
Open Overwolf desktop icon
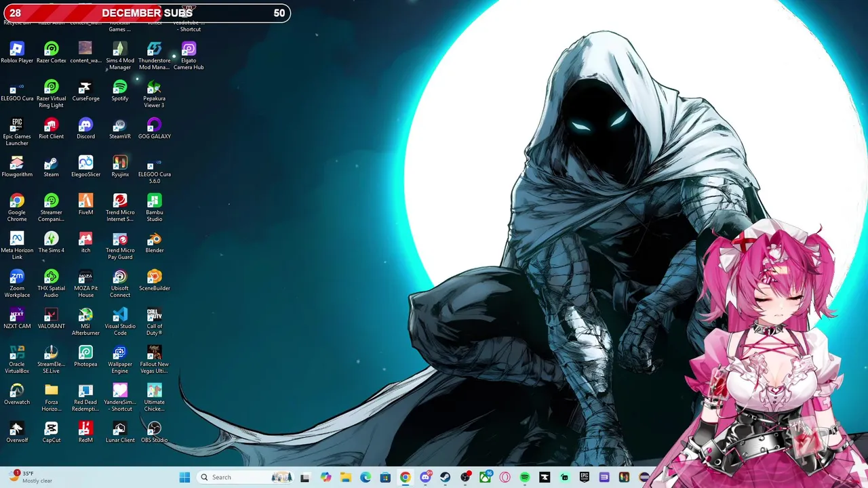pyautogui.click(x=17, y=432)
